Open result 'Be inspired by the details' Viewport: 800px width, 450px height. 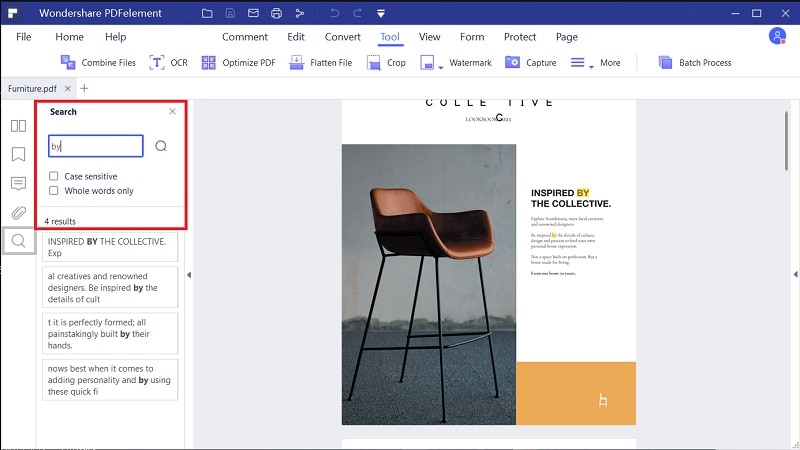110,287
